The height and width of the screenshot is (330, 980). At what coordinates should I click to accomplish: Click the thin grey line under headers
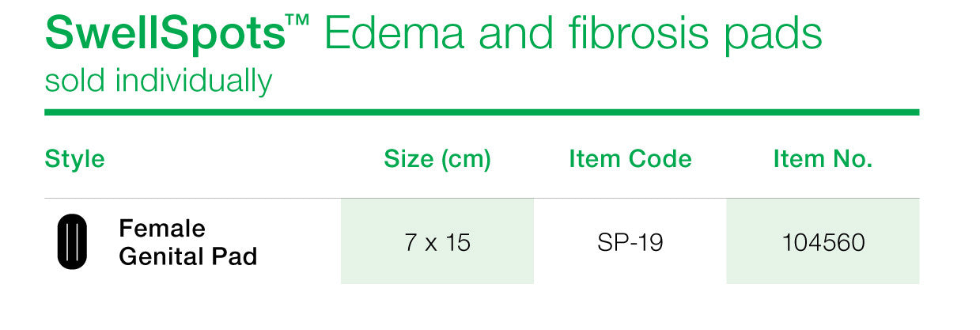(482, 198)
